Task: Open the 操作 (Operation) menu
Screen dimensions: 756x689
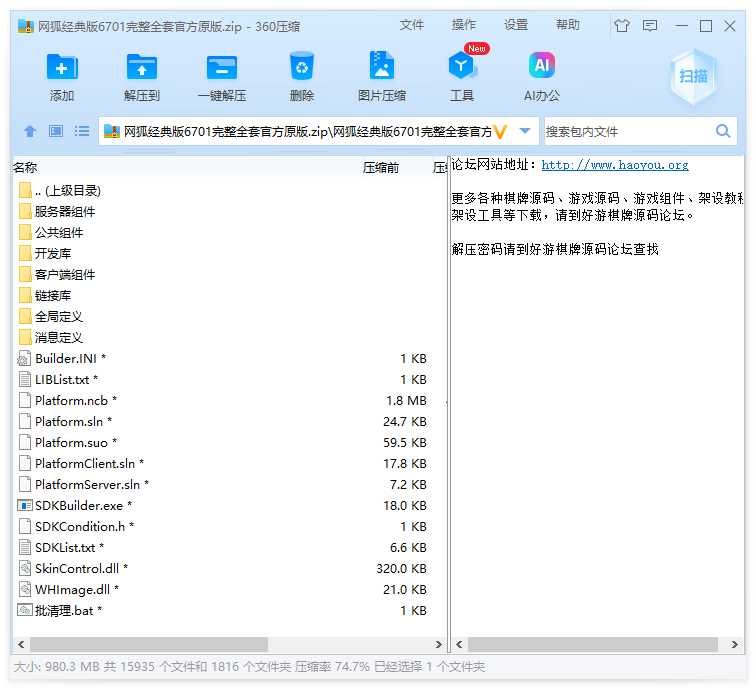Action: click(464, 25)
